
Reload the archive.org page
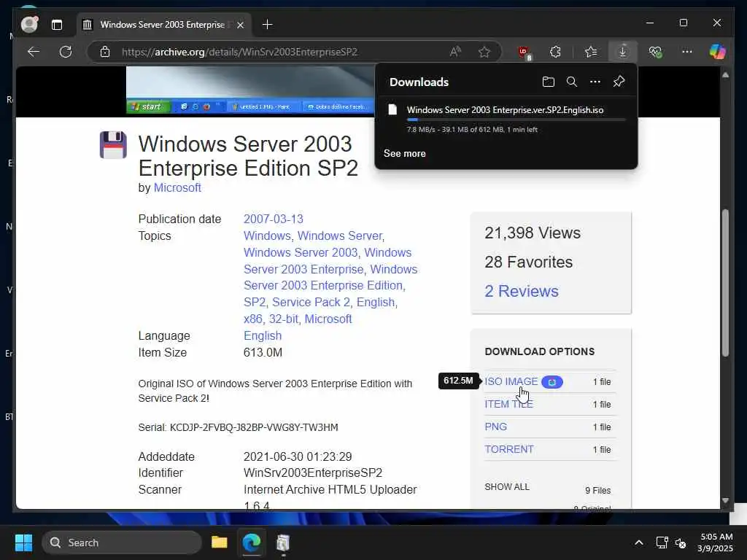tap(66, 52)
